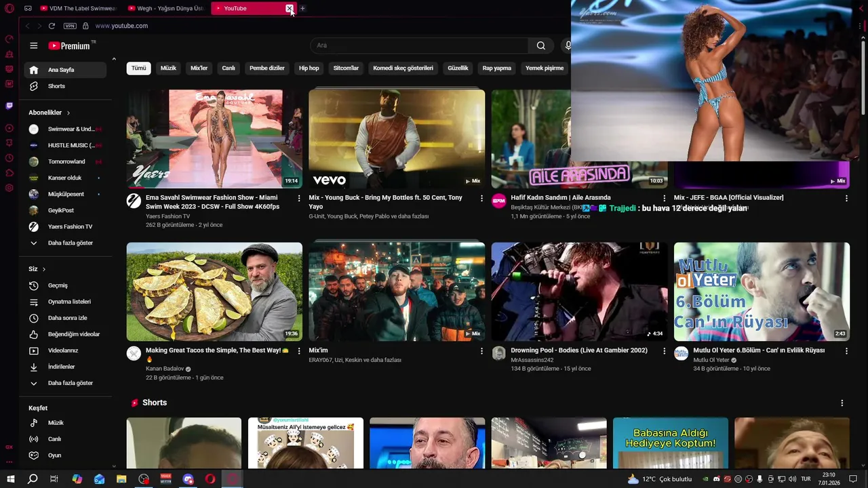Image resolution: width=868 pixels, height=488 pixels.
Task: Open Discord icon in system tray
Action: pyautogui.click(x=716, y=479)
